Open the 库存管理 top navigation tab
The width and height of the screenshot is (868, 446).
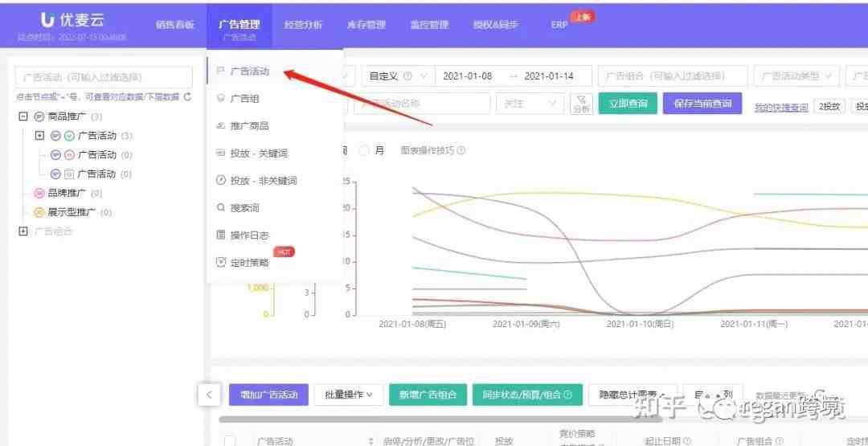click(366, 25)
